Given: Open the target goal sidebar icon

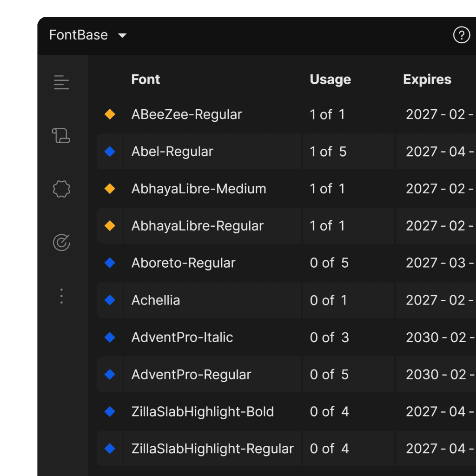Looking at the screenshot, I should pos(61,243).
